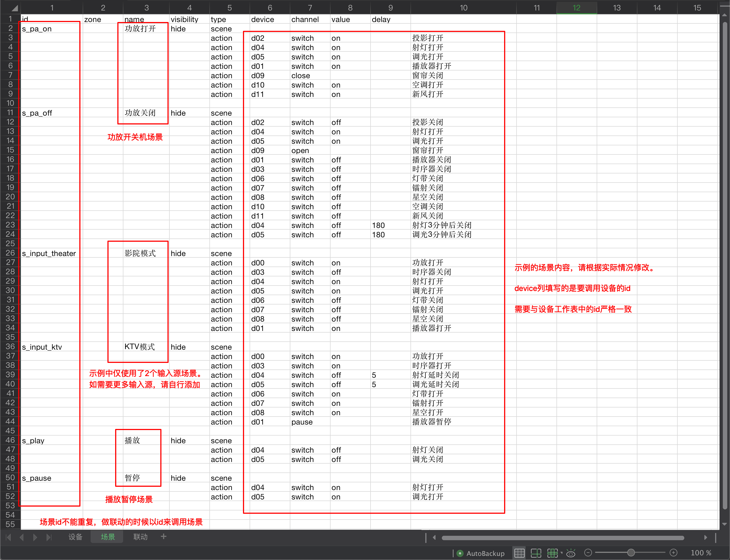730x560 pixels.
Task: Select column 10 header
Action: click(x=464, y=8)
